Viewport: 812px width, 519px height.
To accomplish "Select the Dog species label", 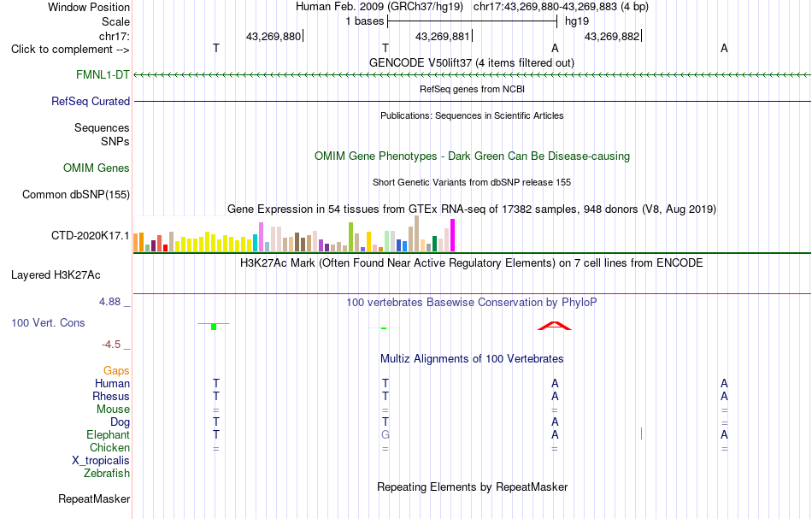I will [120, 422].
